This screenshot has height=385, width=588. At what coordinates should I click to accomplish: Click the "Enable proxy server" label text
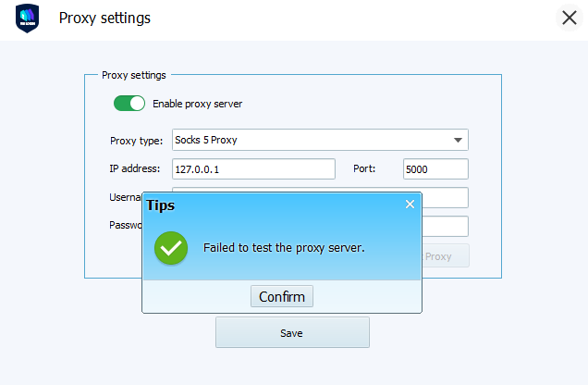coord(197,104)
